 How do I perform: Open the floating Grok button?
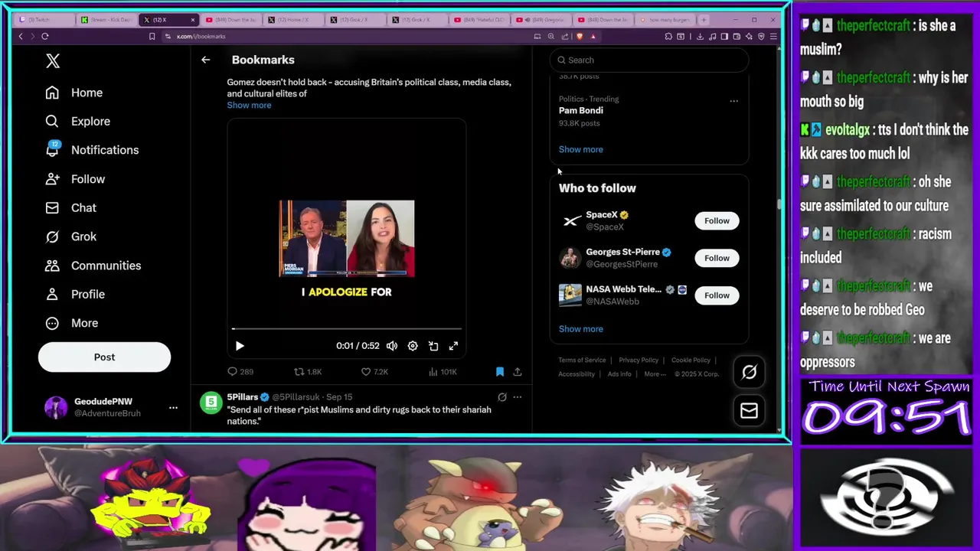click(x=749, y=372)
